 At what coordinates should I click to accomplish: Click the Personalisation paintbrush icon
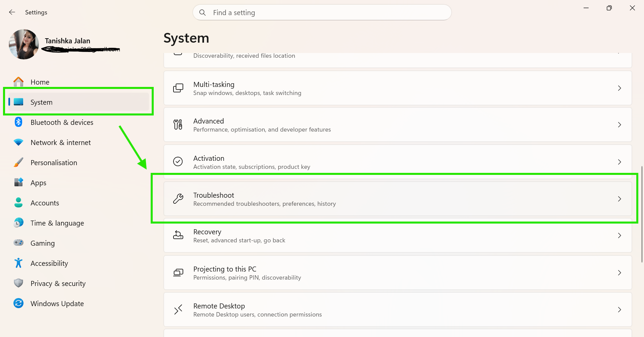18,162
